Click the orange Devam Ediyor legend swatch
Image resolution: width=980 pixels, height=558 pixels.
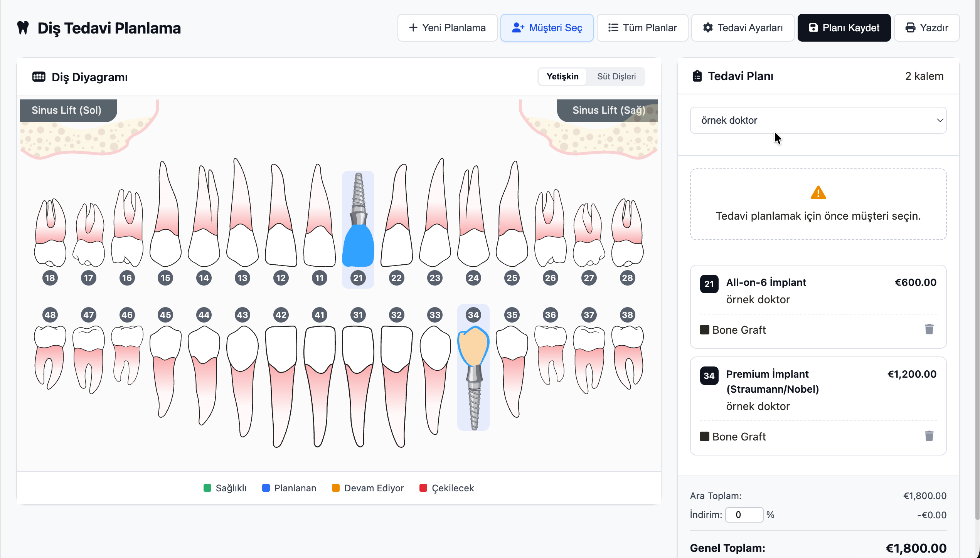pyautogui.click(x=336, y=488)
